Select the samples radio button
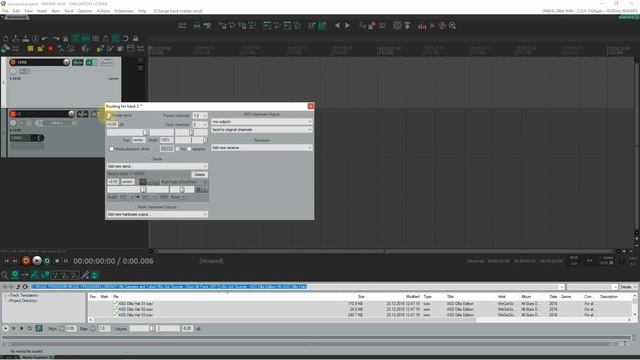 click(189, 149)
